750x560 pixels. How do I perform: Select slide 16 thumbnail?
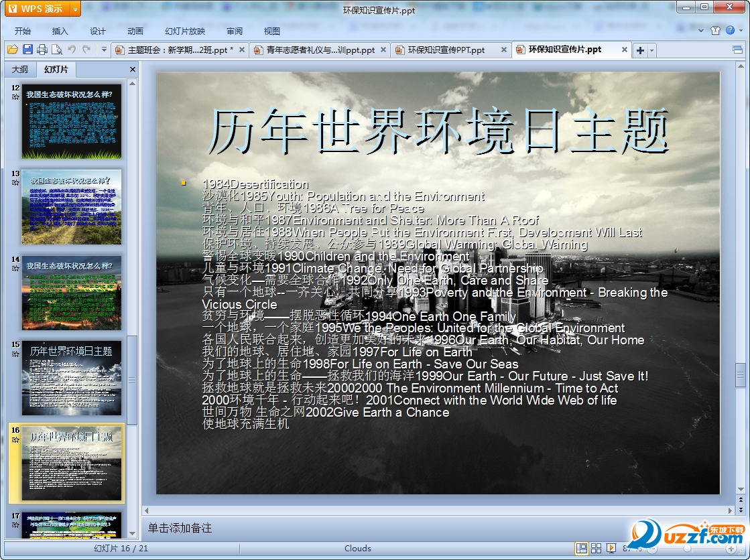[x=71, y=464]
